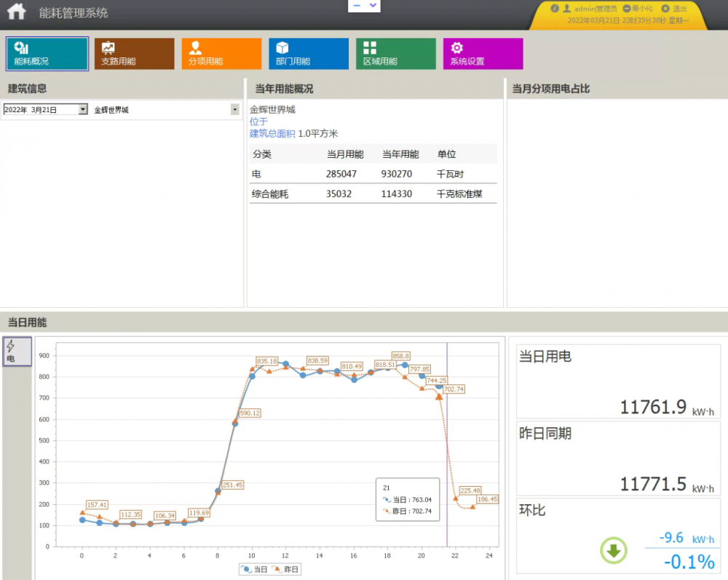
Task: Click the 退出 exit button
Action: (x=675, y=9)
